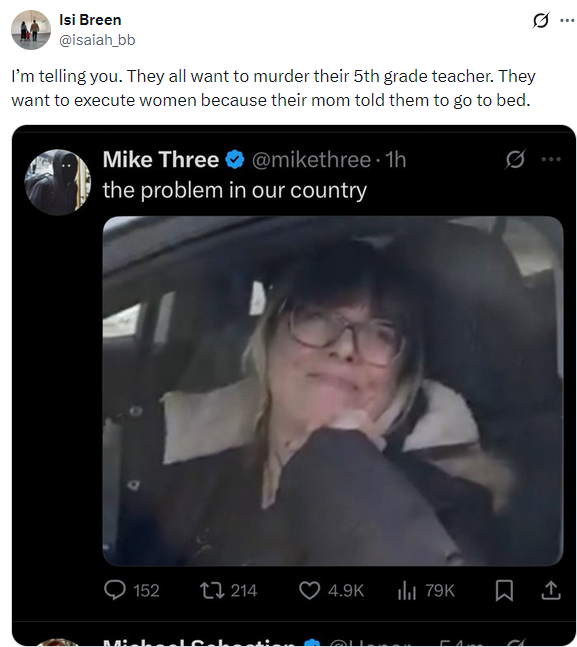The height and width of the screenshot is (647, 577).
Task: Bookmark Mike Three's post
Action: click(x=504, y=590)
